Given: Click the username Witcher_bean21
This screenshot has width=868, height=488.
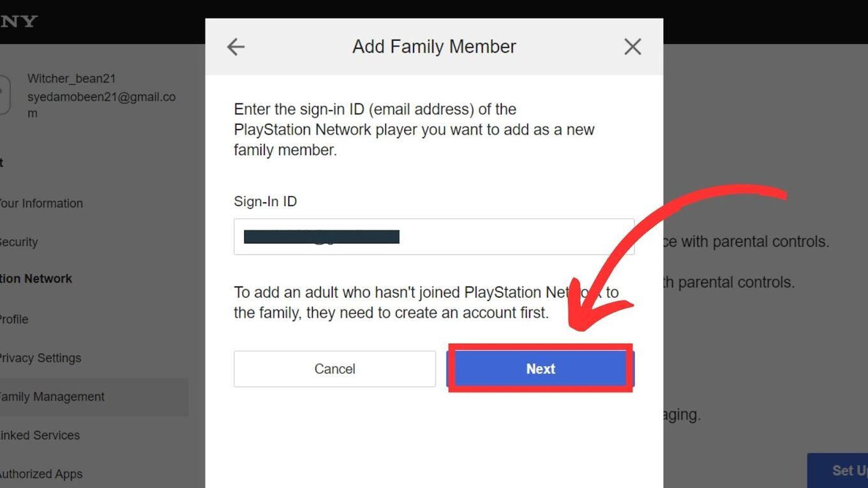Looking at the screenshot, I should 71,78.
